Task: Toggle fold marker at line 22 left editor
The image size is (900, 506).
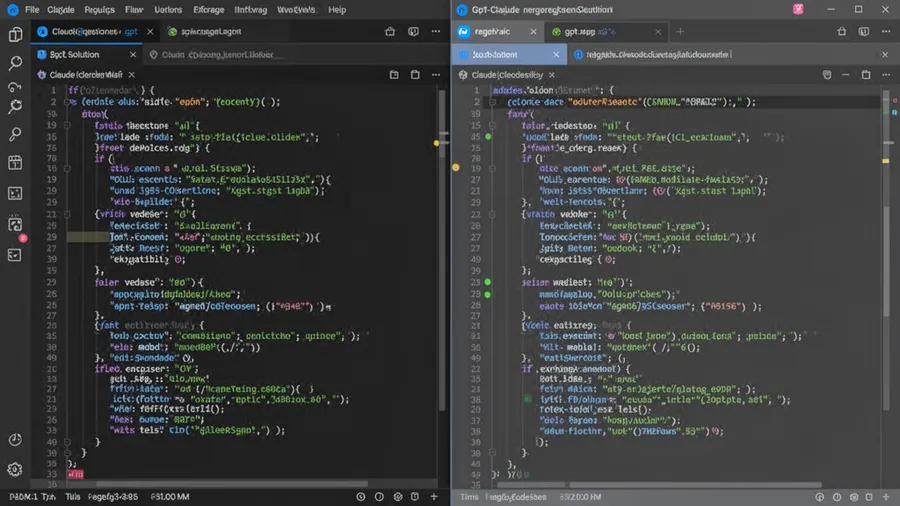Action: tap(67, 214)
